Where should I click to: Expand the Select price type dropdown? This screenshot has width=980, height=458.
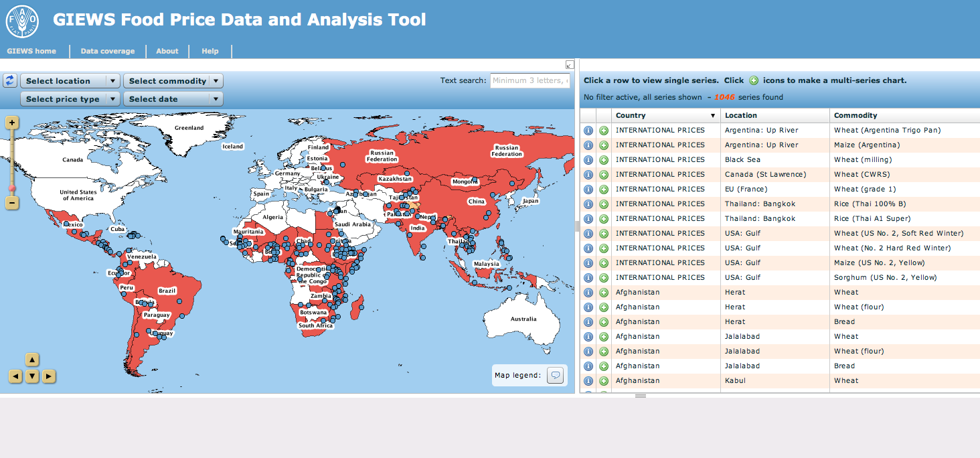click(70, 99)
